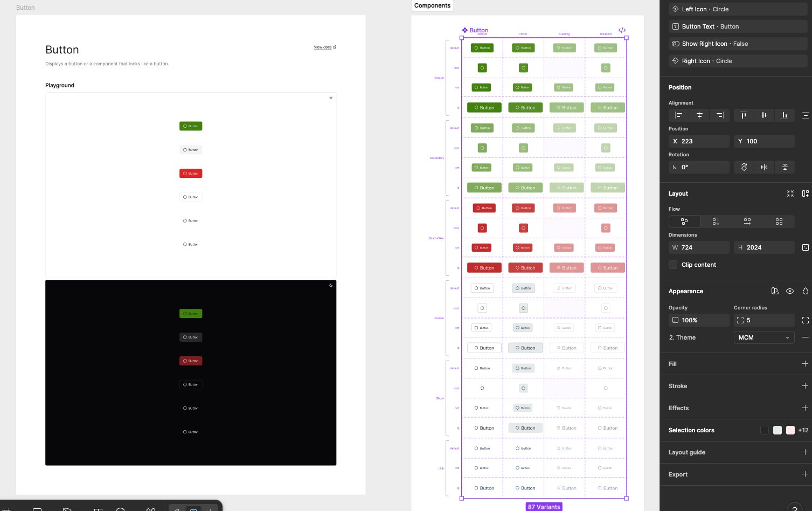
Task: Expand the Fill section
Action: [x=805, y=363]
